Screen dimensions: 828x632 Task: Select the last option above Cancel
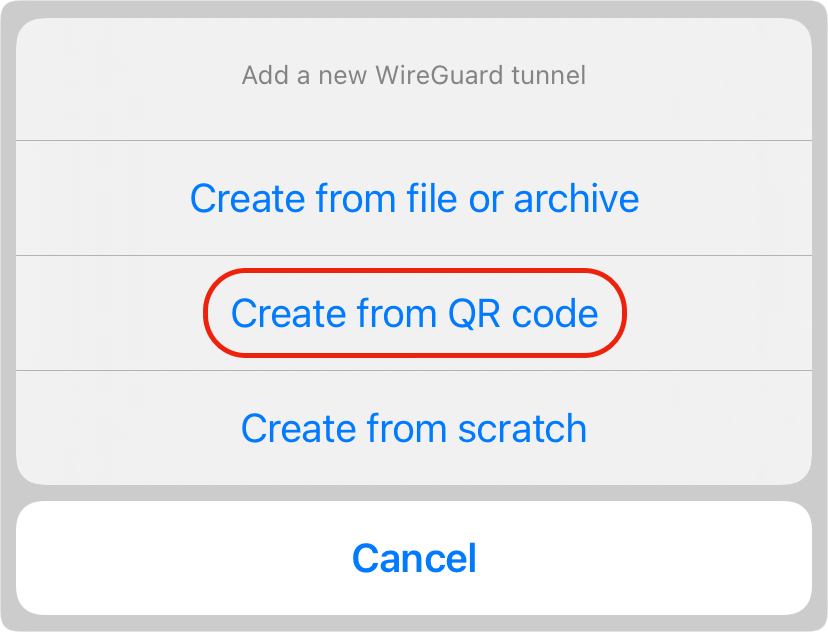point(414,428)
